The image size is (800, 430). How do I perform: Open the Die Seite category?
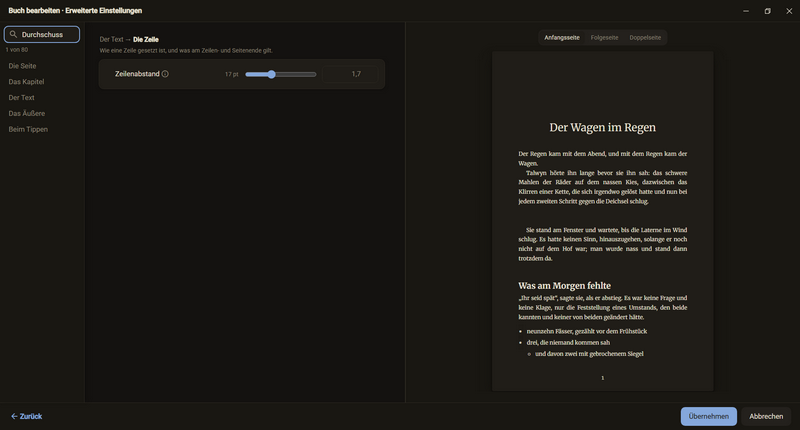pyautogui.click(x=22, y=66)
